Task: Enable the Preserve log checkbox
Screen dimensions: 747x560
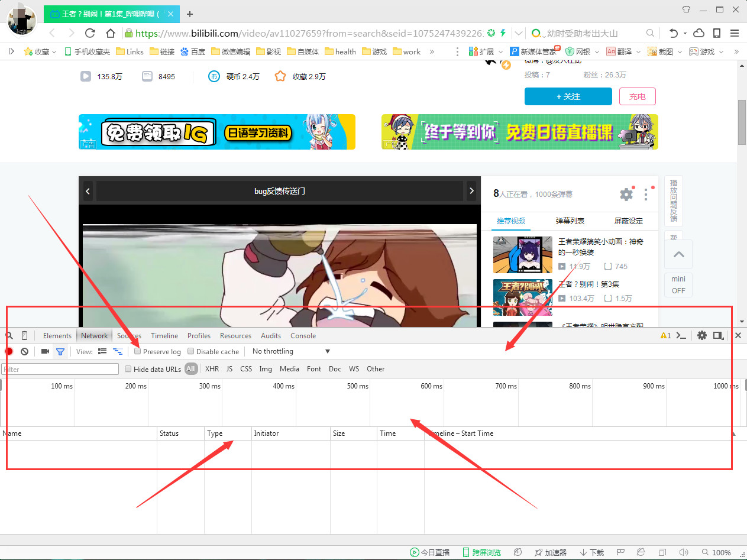Action: pos(138,351)
